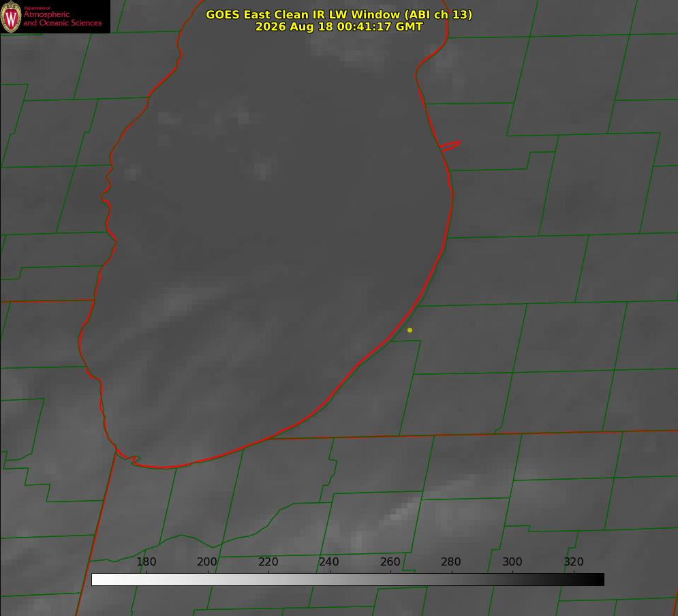The image size is (678, 616).
Task: Click the black end of the colorbar
Action: point(598,580)
